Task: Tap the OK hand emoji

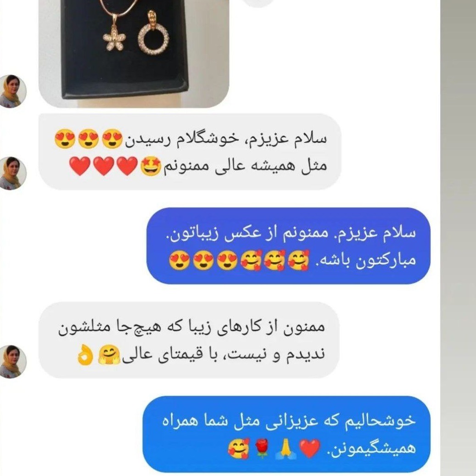Action: pyautogui.click(x=85, y=354)
